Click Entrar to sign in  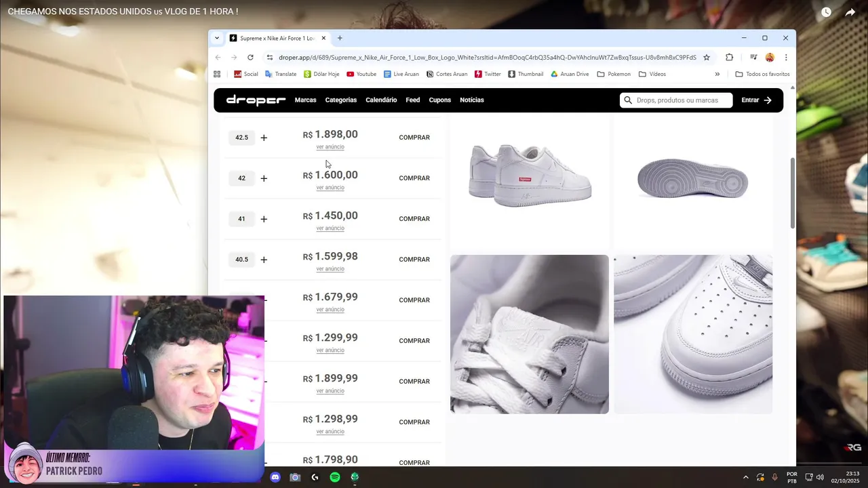(x=756, y=100)
